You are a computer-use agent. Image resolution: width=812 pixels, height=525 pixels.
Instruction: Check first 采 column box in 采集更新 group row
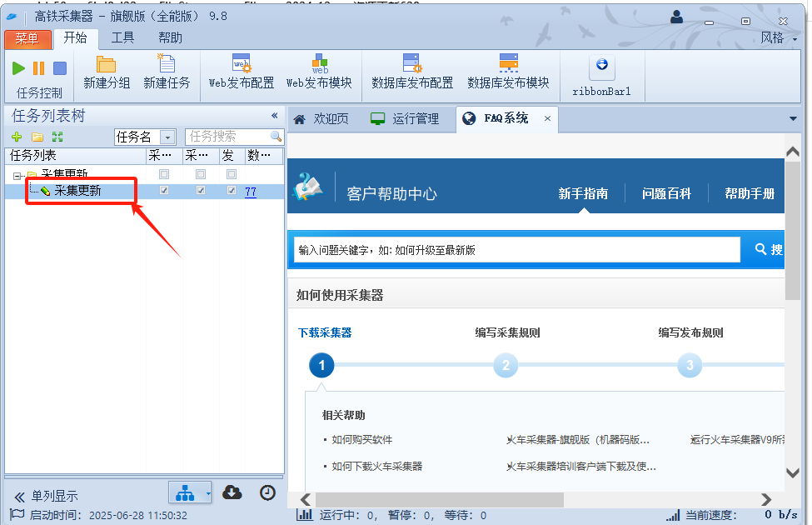point(164,174)
